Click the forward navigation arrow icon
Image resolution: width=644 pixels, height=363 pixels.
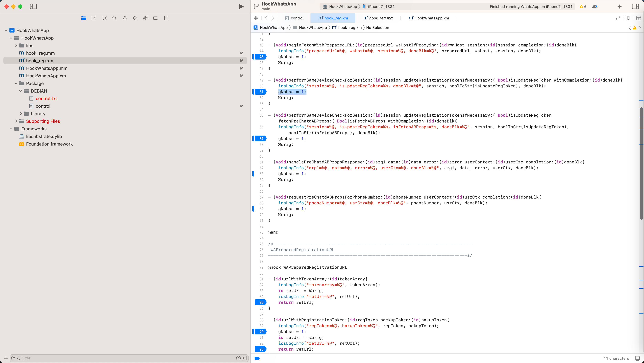coord(273,18)
